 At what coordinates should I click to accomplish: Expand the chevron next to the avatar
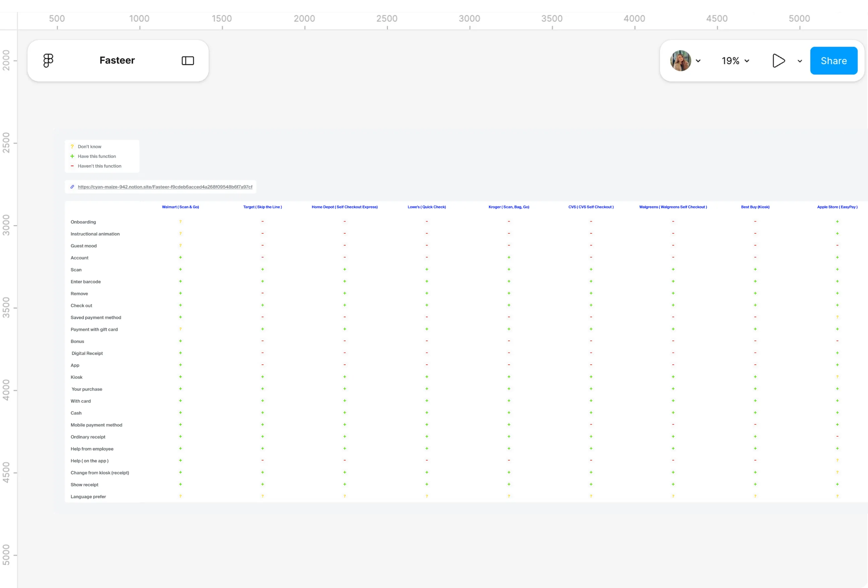698,61
